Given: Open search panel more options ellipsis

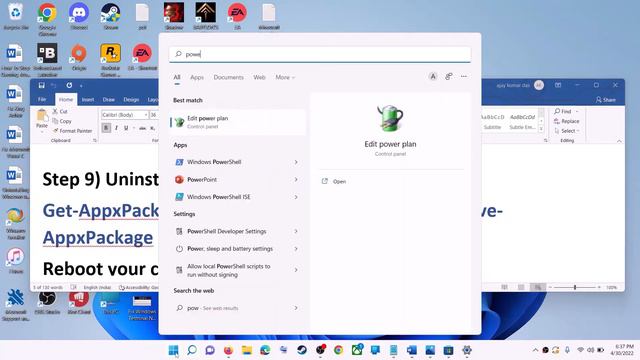Looking at the screenshot, I should [464, 76].
